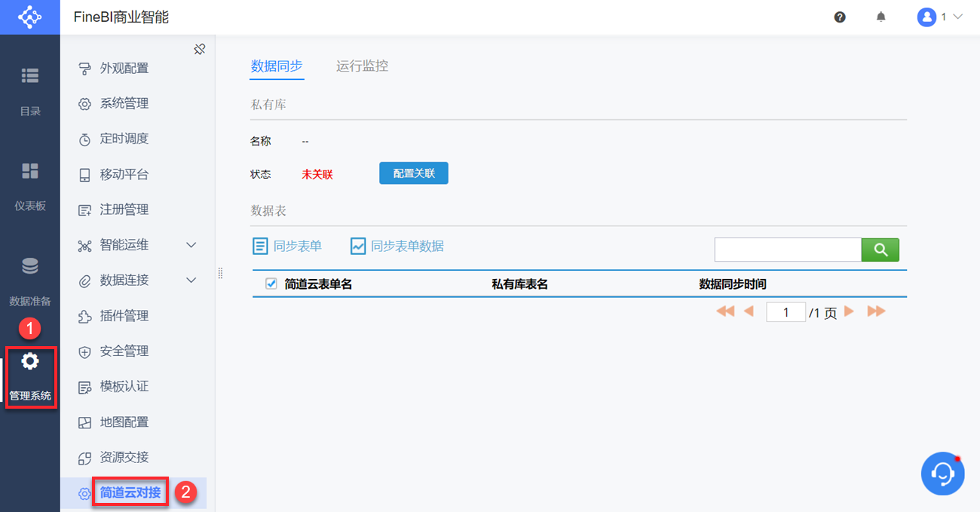Switch to the 运行监控 tab
Image resolution: width=980 pixels, height=512 pixels.
362,66
